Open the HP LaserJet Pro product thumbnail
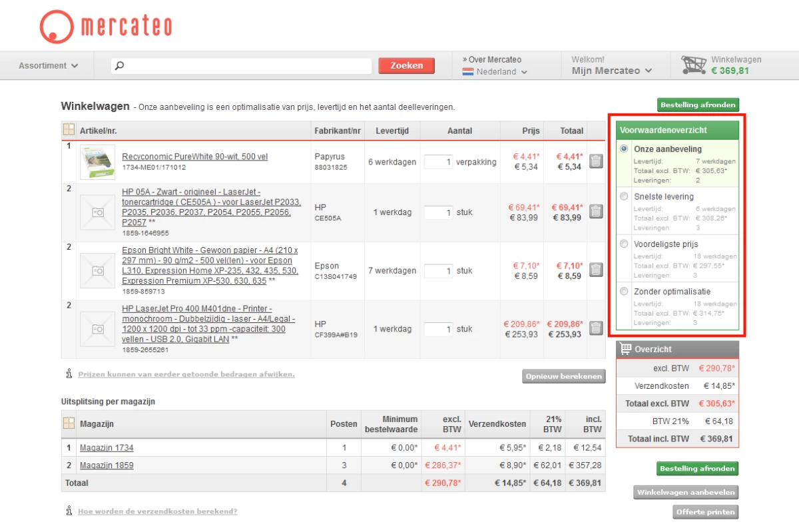The width and height of the screenshot is (799, 532). tap(97, 329)
